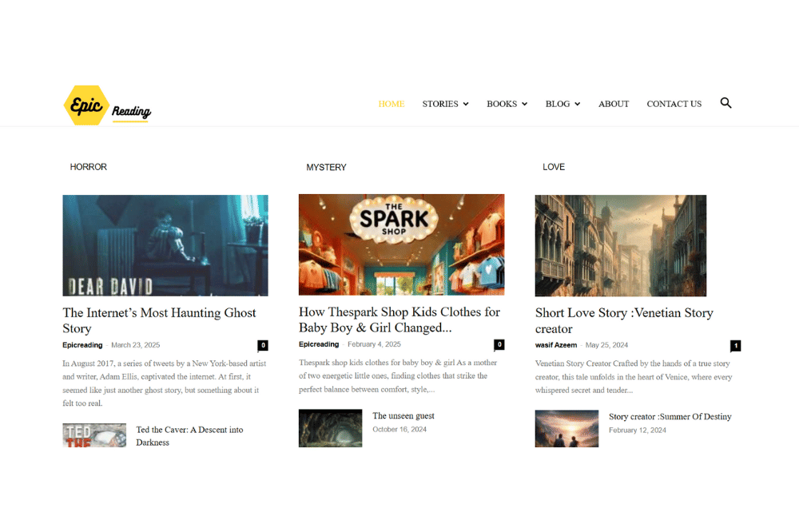Screen dimensions: 799x532
Task: Open the ABOUT page from navigation
Action: (x=614, y=104)
